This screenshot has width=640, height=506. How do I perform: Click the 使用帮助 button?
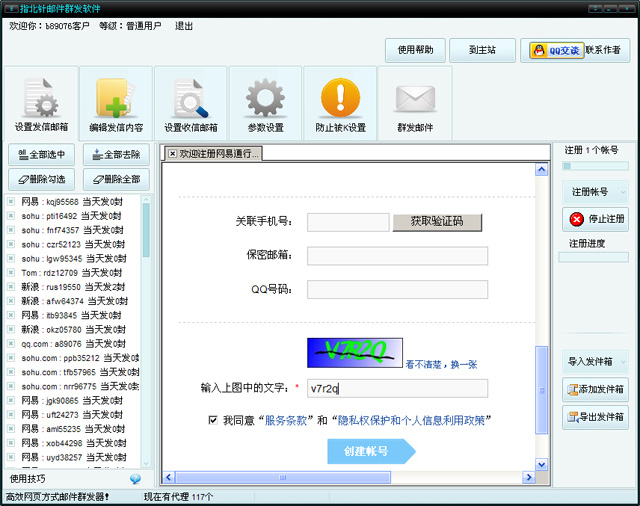click(415, 50)
